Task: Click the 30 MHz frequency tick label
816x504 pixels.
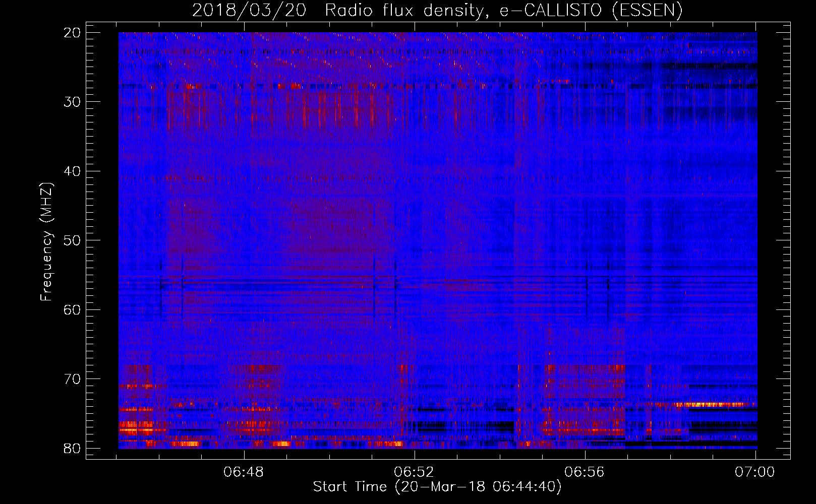Action: point(73,102)
